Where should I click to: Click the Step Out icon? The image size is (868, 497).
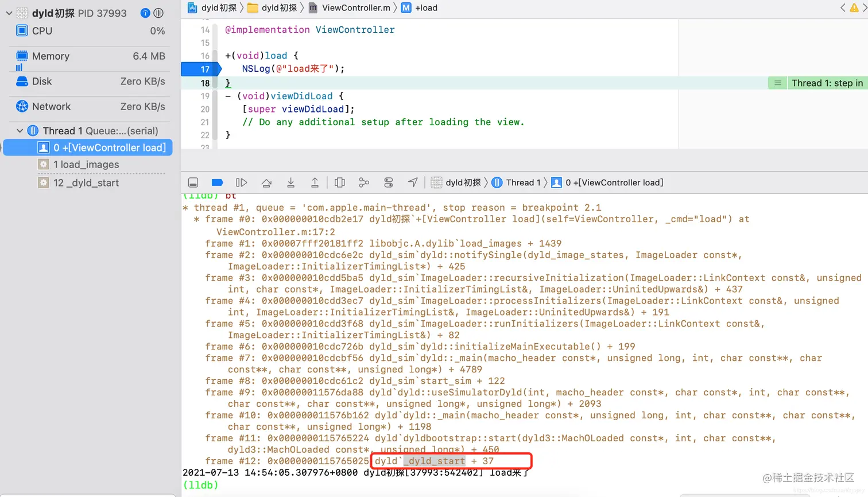(315, 183)
